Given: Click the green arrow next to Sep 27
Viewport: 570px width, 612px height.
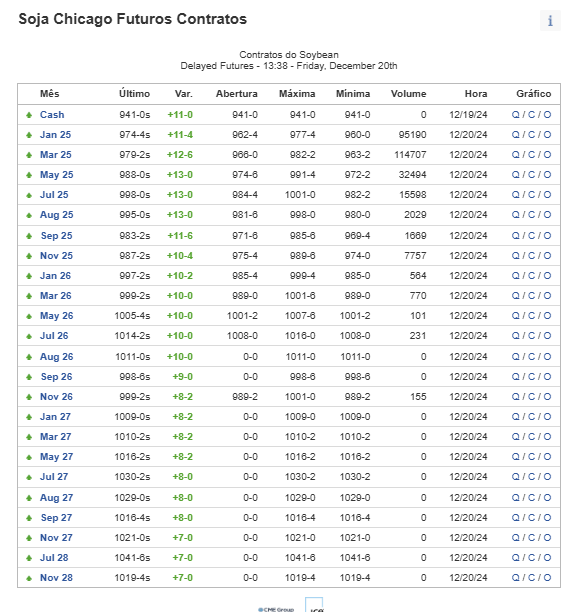Looking at the screenshot, I should tap(29, 518).
